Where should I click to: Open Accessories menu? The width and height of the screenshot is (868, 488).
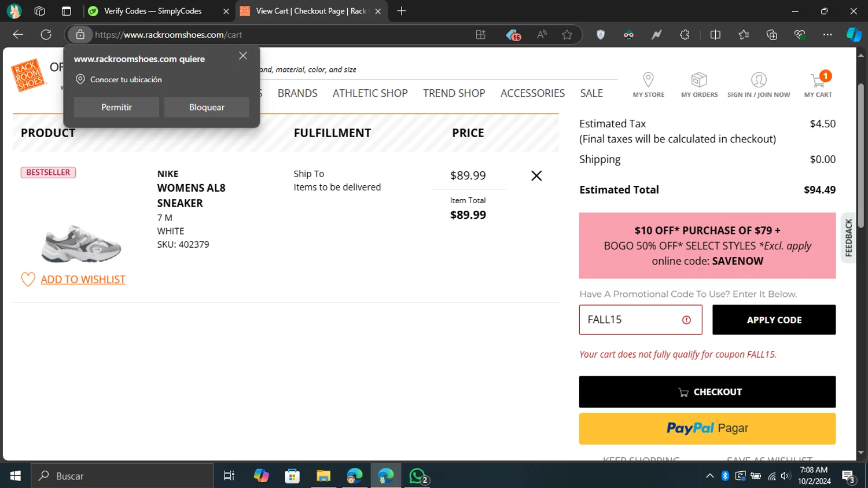pyautogui.click(x=532, y=93)
